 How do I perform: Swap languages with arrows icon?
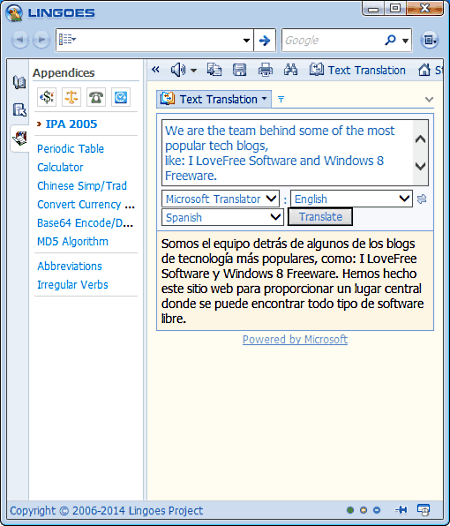pyautogui.click(x=421, y=199)
